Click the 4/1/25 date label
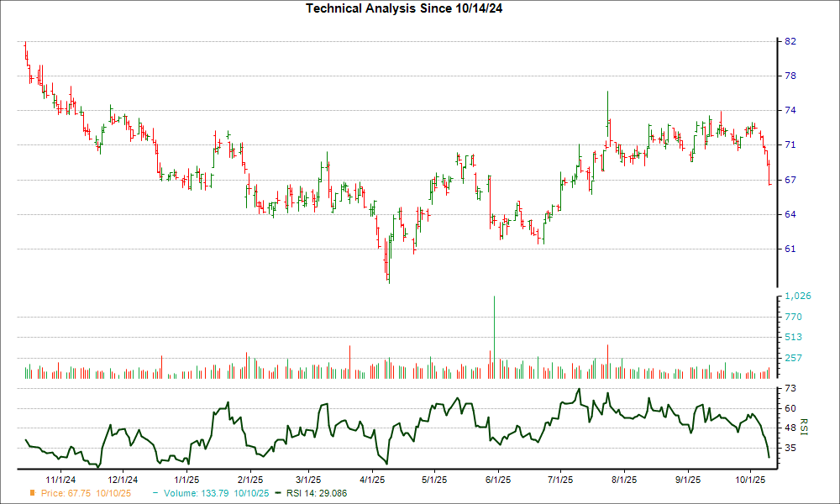This screenshot has width=840, height=504. point(372,480)
